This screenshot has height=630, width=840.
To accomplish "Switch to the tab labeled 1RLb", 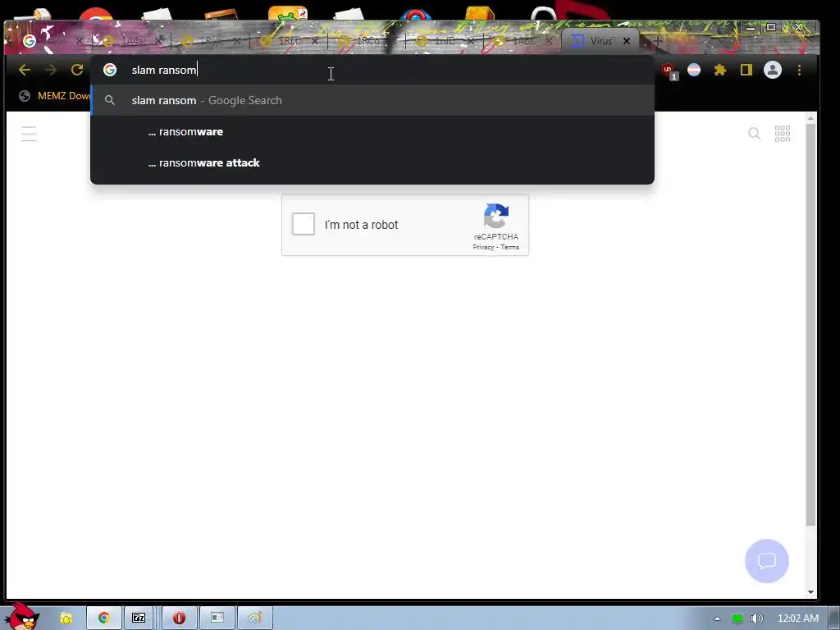I will pyautogui.click(x=290, y=41).
